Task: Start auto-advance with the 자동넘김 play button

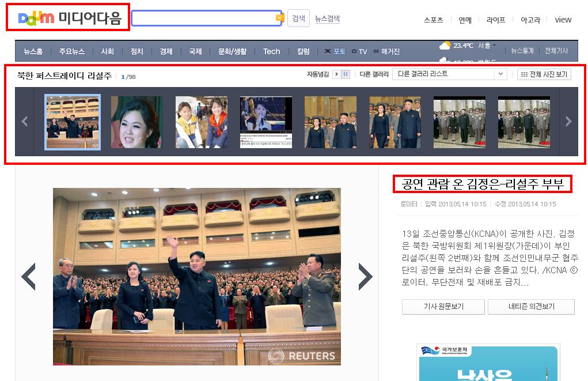Action: [x=337, y=74]
